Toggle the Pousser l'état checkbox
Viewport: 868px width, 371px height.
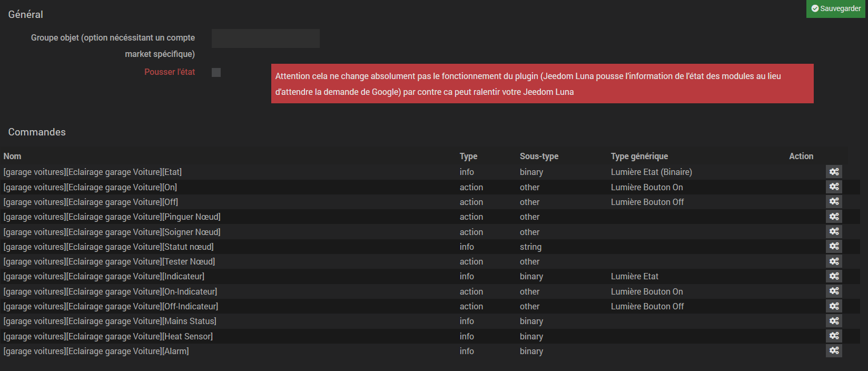(x=216, y=72)
